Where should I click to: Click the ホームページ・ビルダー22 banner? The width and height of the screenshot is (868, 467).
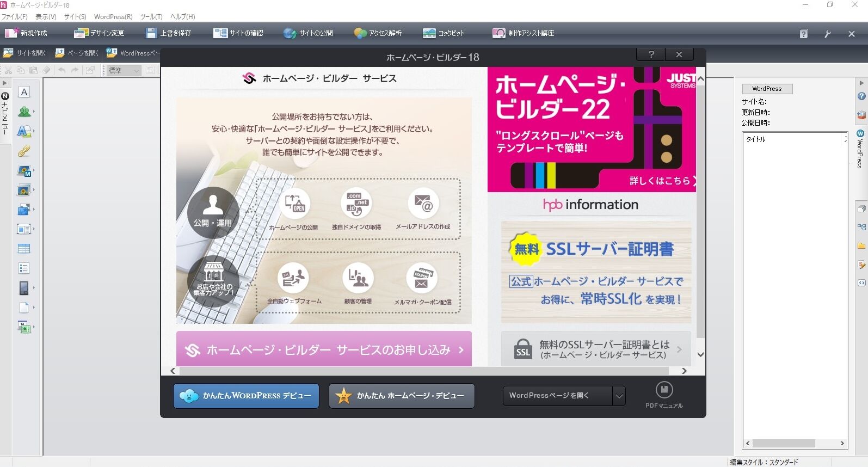click(592, 130)
